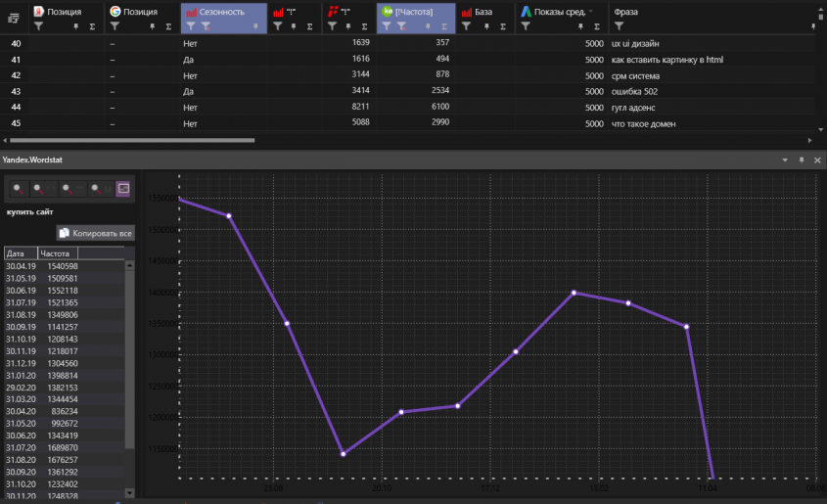
Task: Toggle pin on the Сезонность column
Action: [x=256, y=27]
